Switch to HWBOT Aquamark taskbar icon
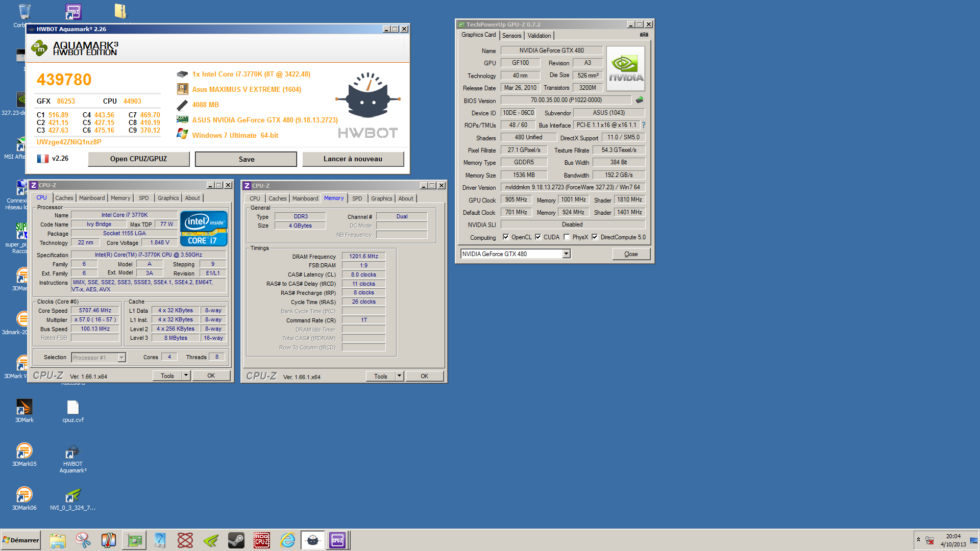The image size is (980, 551). 313,540
